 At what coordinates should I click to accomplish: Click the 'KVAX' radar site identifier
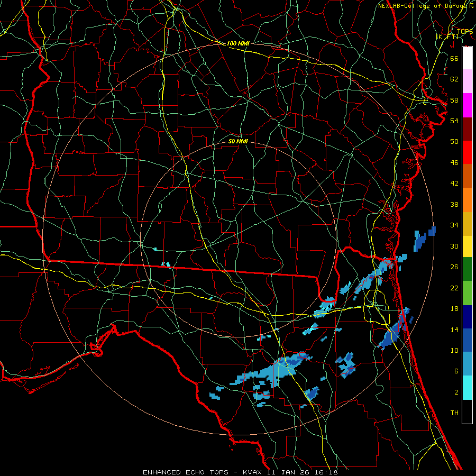pyautogui.click(x=253, y=472)
